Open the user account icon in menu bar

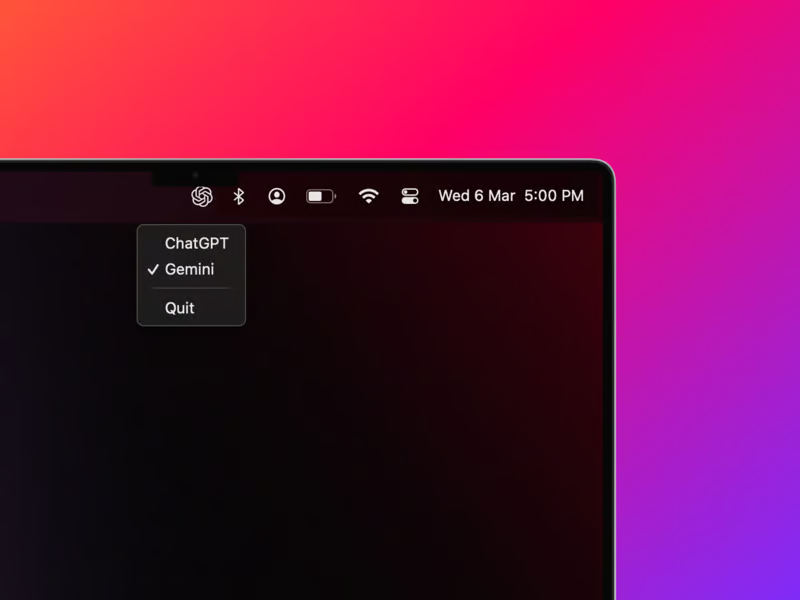[277, 196]
